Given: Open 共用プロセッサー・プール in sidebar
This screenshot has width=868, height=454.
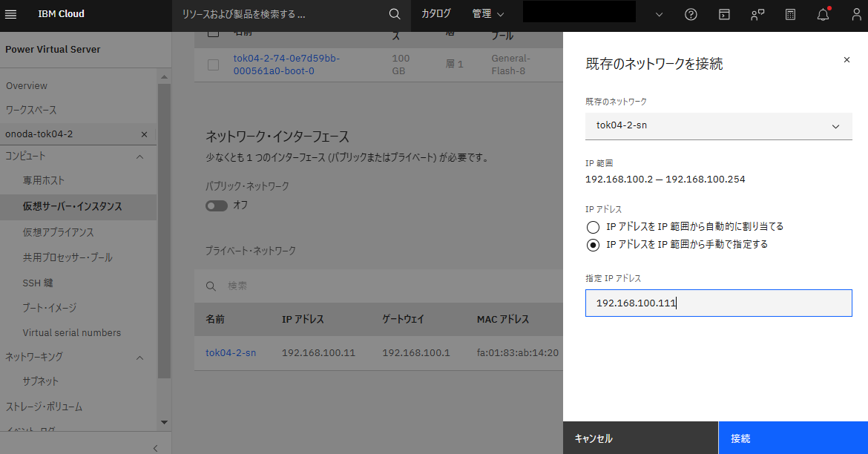Looking at the screenshot, I should pos(68,257).
